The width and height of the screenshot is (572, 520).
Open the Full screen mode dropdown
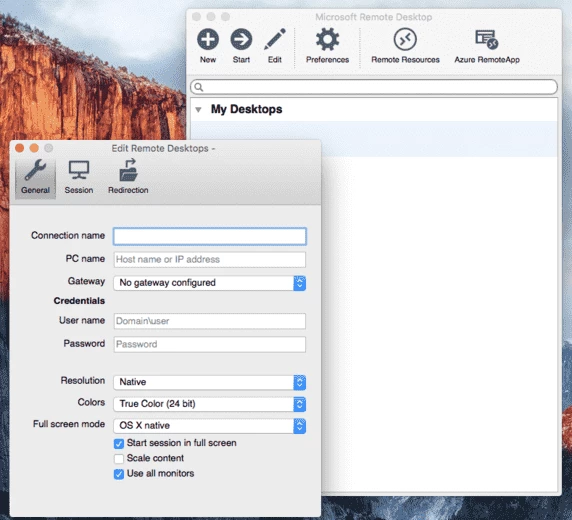(x=209, y=426)
